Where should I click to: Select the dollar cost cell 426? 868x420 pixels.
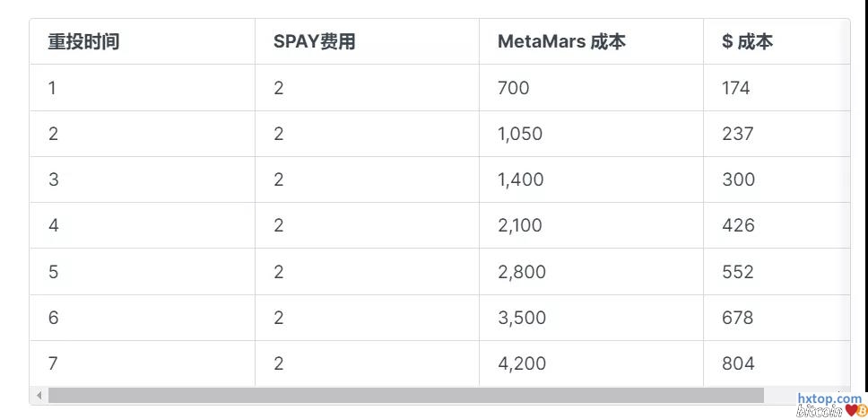pos(738,225)
